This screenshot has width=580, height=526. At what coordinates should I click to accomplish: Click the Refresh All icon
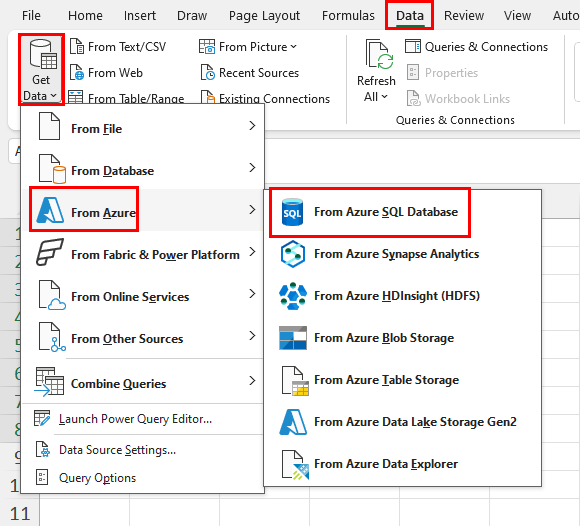click(379, 54)
